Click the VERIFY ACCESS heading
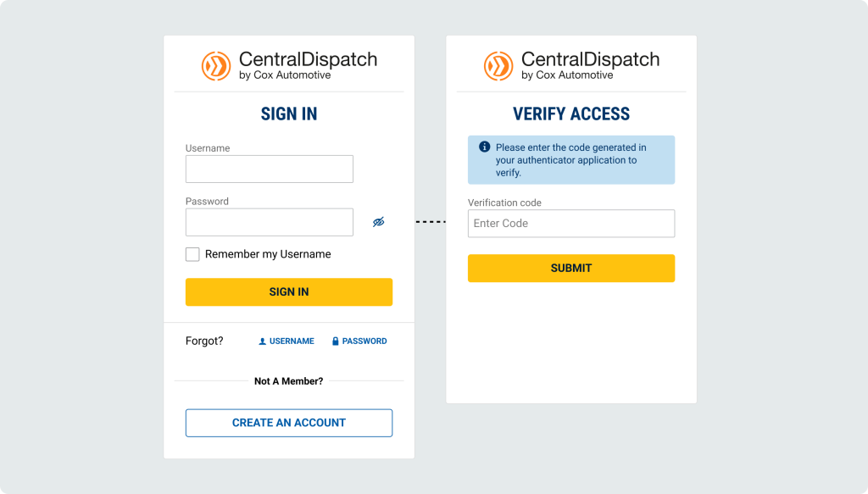Viewport: 868px width, 494px height. [571, 114]
